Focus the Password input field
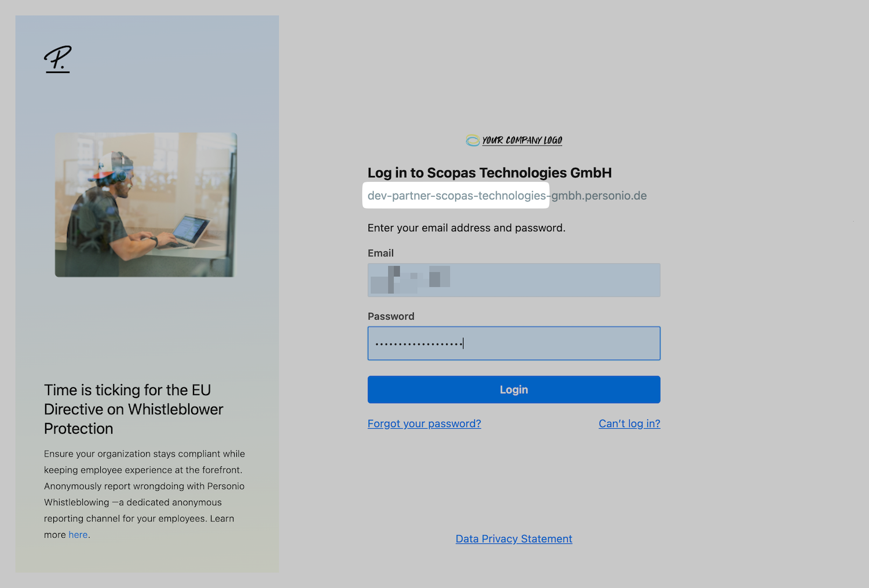The width and height of the screenshot is (869, 588). 514,344
